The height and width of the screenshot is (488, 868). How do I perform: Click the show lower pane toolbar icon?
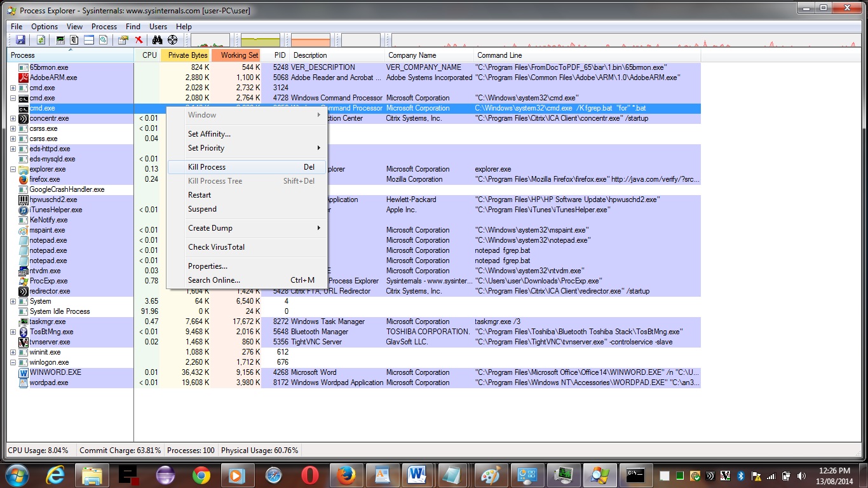(89, 40)
